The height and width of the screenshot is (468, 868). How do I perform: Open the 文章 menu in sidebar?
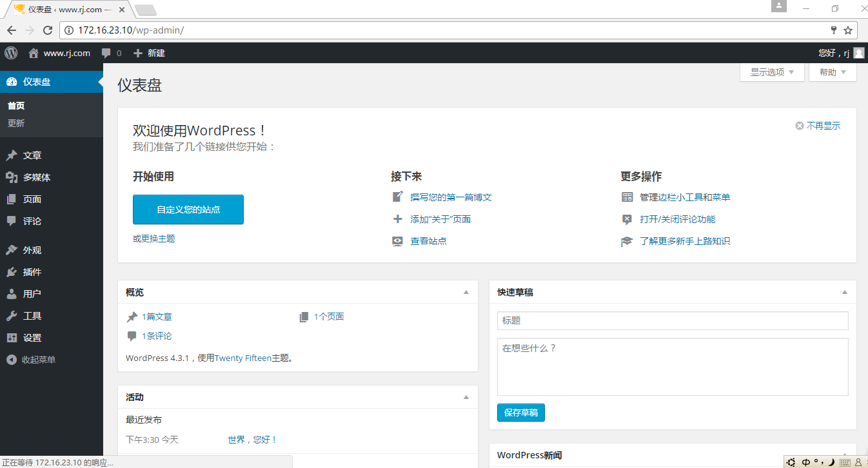coord(52,155)
